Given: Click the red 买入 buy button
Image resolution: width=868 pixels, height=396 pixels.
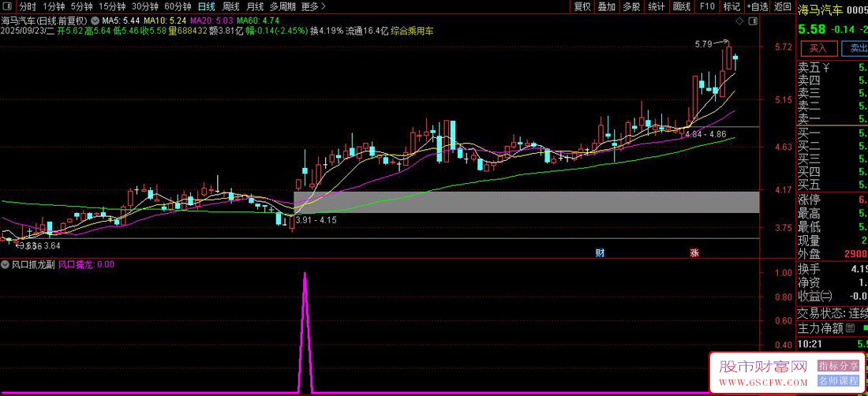Looking at the screenshot, I should (817, 48).
